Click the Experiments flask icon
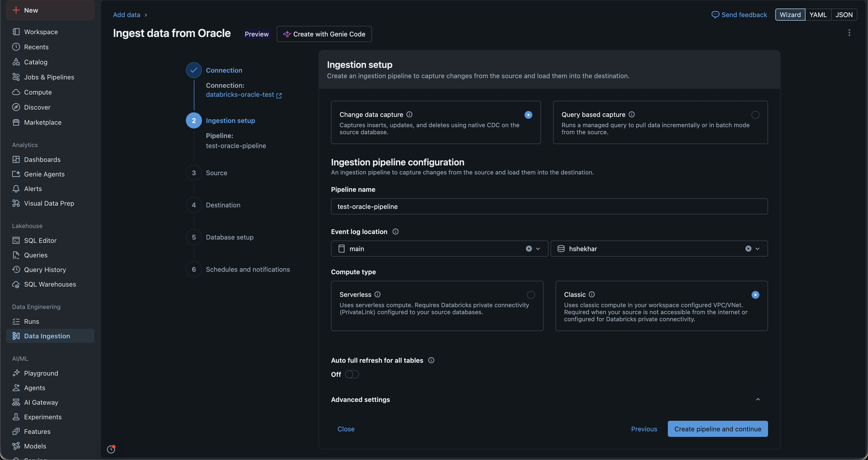868x460 pixels. click(16, 417)
